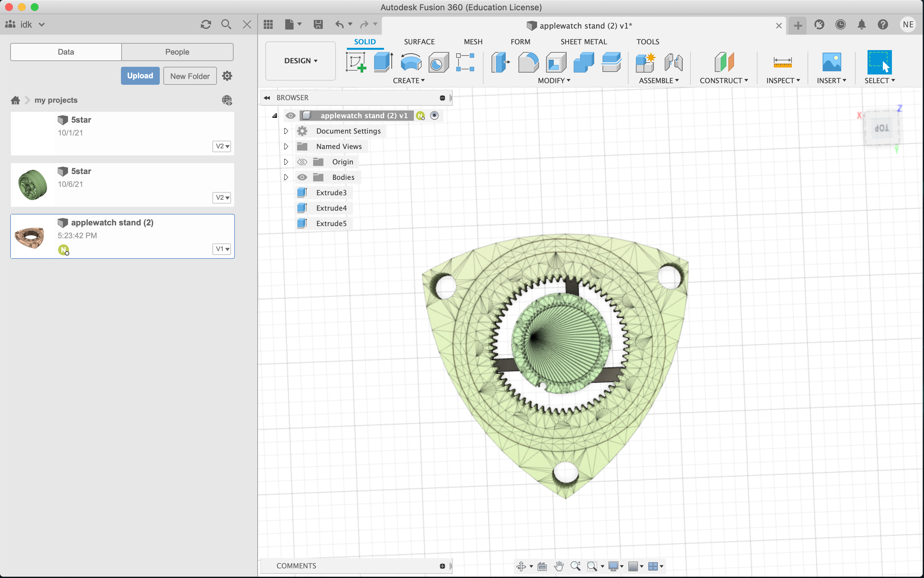The image size is (924, 578).
Task: Switch to the People tab
Action: pyautogui.click(x=177, y=52)
